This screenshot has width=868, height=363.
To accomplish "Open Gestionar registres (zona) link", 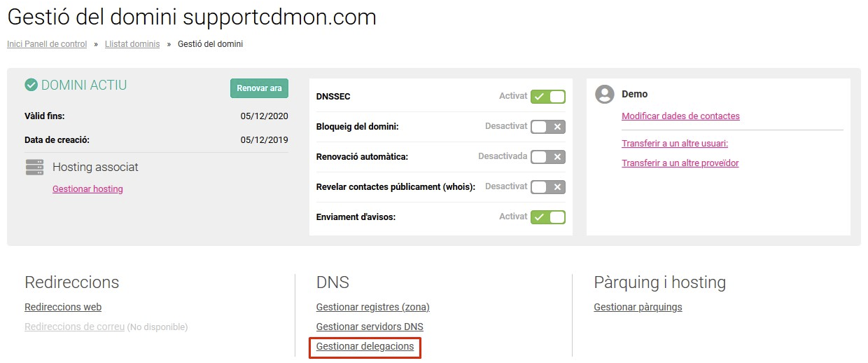I will pos(373,307).
